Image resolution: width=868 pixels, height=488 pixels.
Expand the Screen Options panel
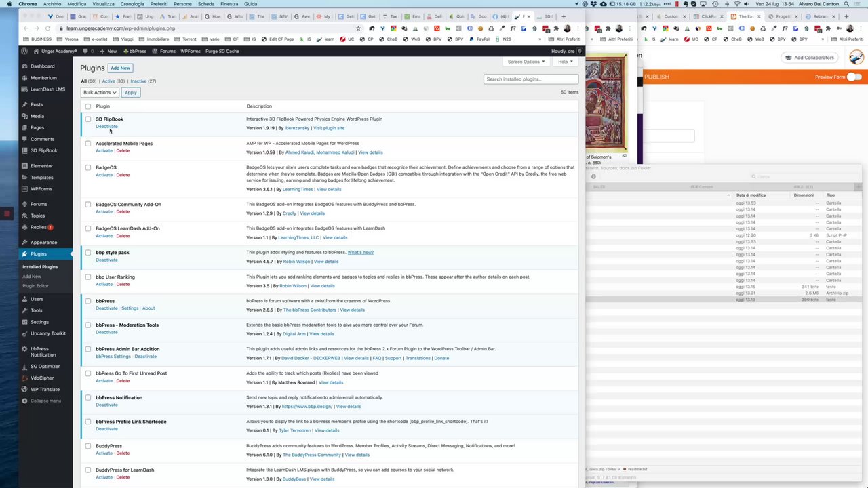point(526,62)
